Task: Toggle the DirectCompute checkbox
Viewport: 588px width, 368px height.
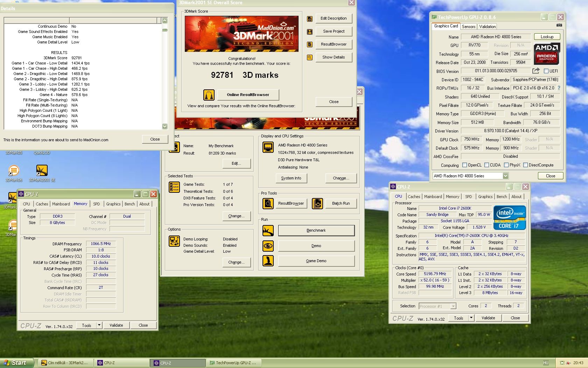Action: point(525,165)
